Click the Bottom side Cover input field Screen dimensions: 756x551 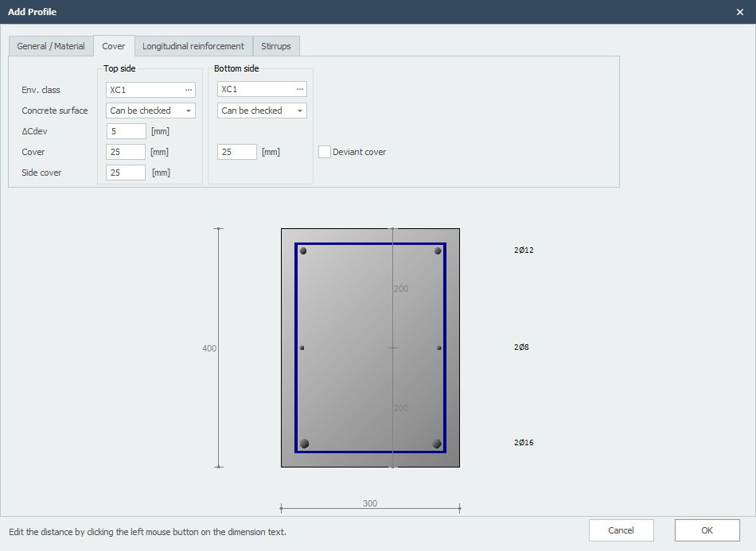(236, 151)
